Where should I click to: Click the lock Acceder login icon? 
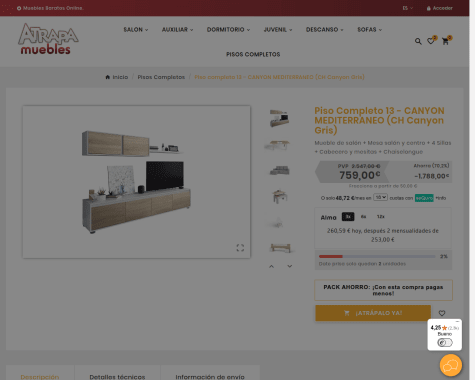click(429, 8)
